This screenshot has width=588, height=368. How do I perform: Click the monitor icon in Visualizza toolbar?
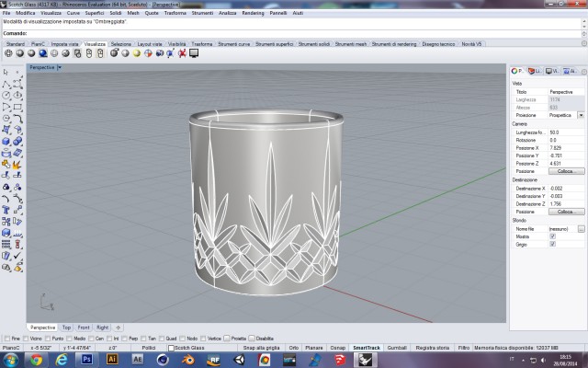[194, 53]
